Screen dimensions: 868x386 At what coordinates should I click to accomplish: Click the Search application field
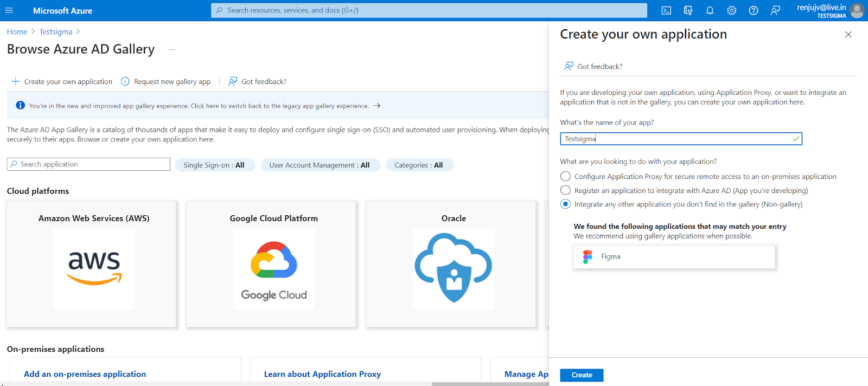88,164
